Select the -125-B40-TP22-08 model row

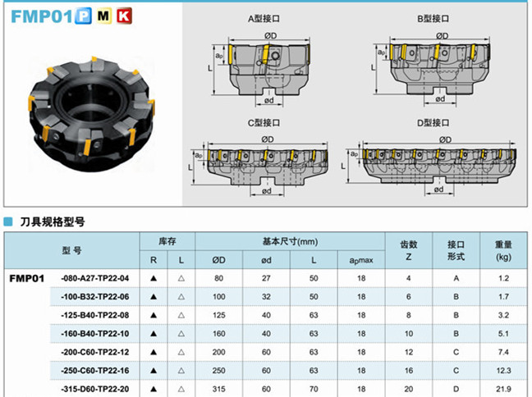click(x=95, y=315)
